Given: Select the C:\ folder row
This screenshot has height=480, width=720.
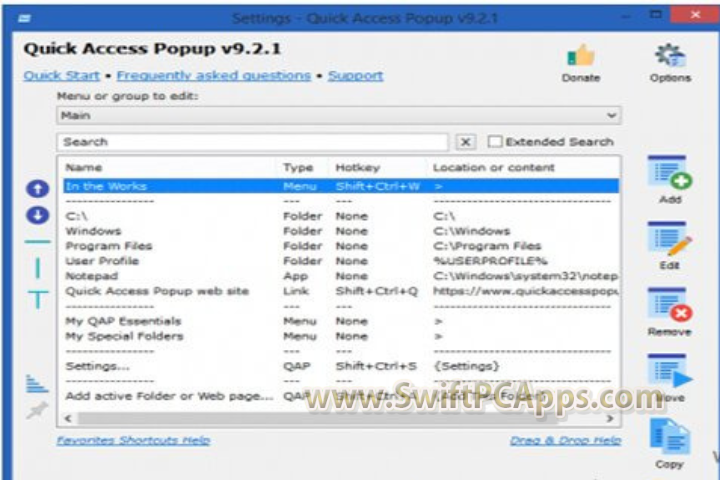Looking at the screenshot, I should (x=341, y=216).
